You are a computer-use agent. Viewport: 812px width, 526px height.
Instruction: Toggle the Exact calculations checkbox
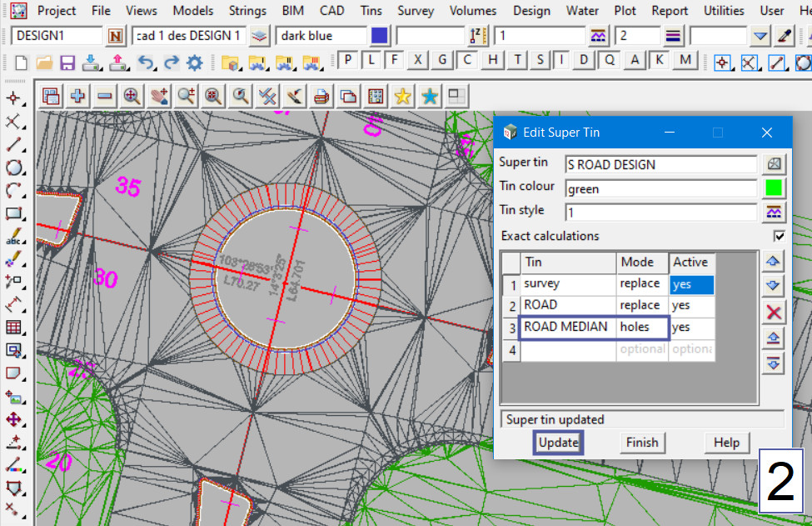click(779, 236)
